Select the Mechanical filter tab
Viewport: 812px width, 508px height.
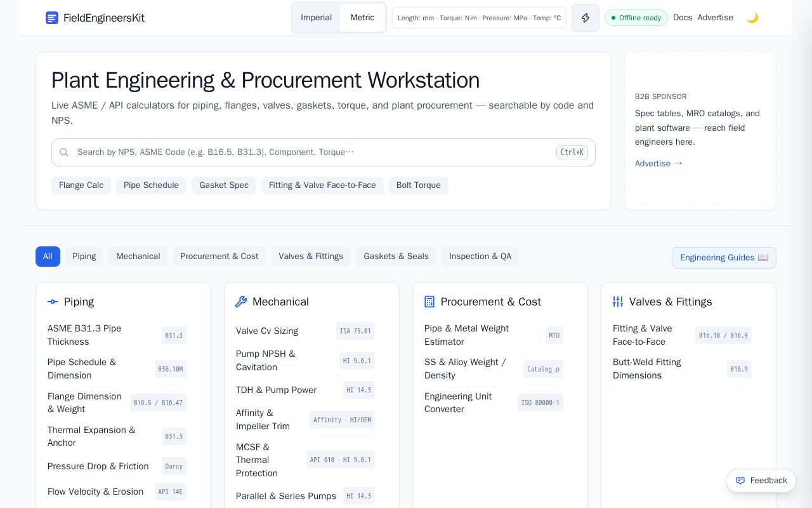click(138, 257)
